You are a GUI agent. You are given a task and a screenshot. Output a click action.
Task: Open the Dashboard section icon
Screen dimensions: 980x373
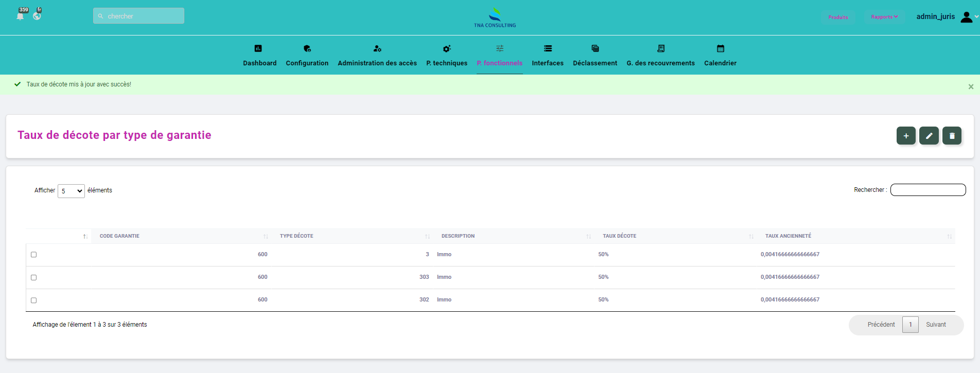[258, 49]
